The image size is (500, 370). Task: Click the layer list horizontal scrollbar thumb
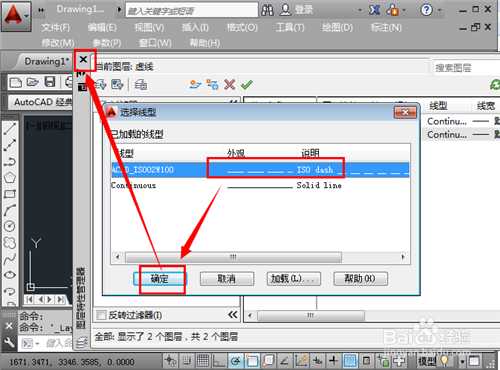[x=311, y=315]
